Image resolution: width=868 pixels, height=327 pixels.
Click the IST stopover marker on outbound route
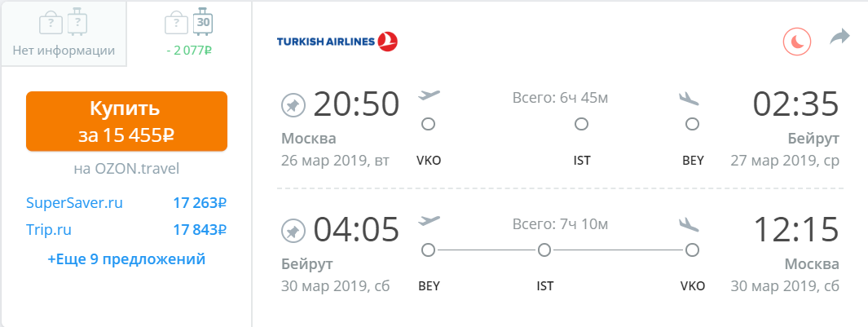click(x=581, y=125)
